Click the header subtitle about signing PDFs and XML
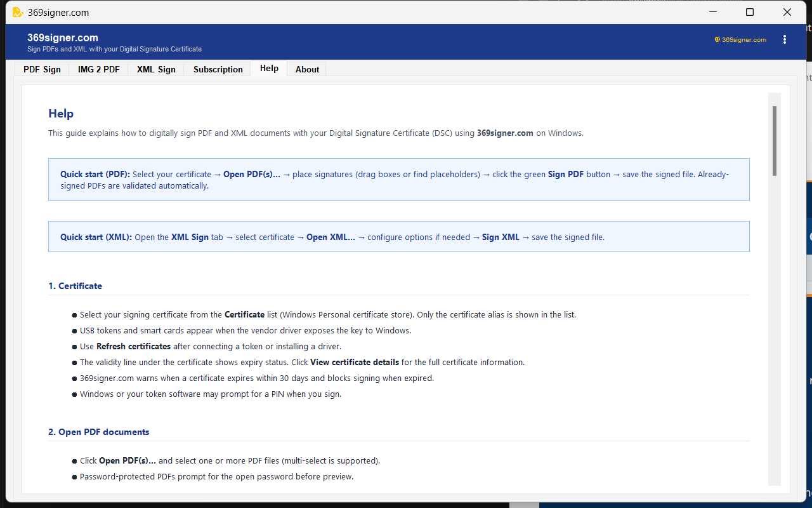812x508 pixels. click(x=114, y=49)
